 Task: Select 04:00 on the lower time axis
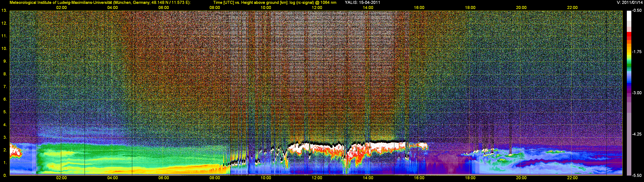tap(112, 178)
